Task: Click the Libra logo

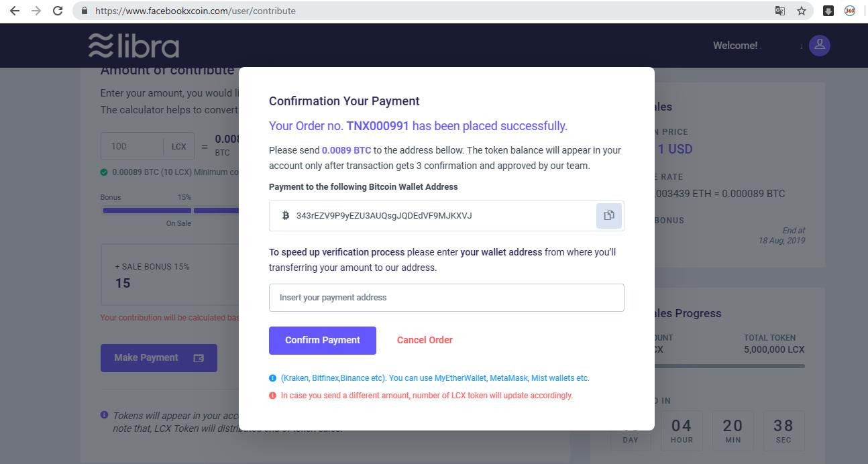Action: [134, 46]
